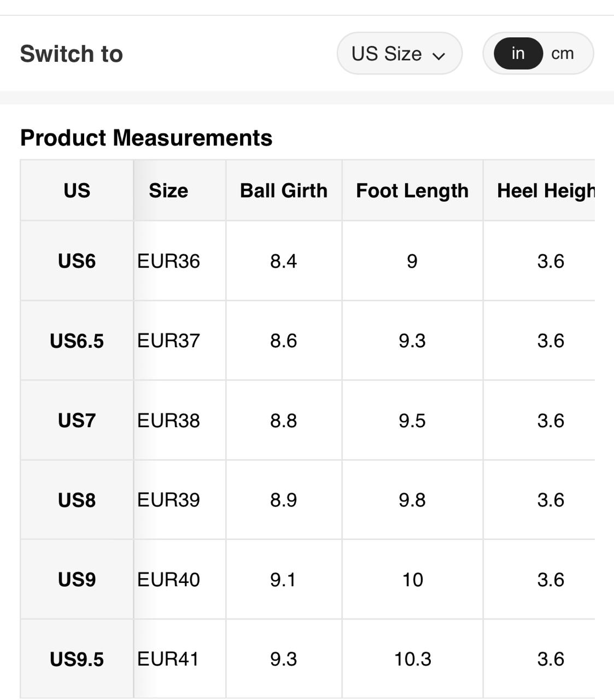Screen dimensions: 614x700
Task: Click the EUR36 size cell
Action: coord(168,261)
